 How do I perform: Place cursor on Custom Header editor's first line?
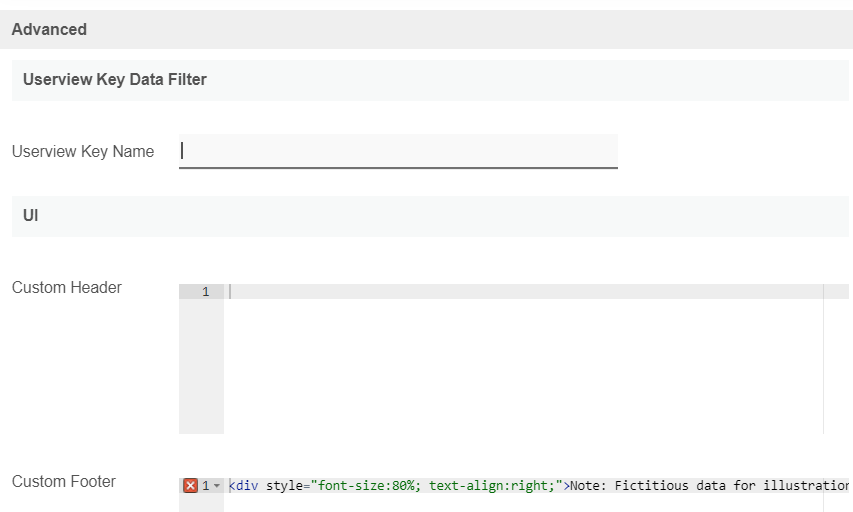click(x=500, y=292)
